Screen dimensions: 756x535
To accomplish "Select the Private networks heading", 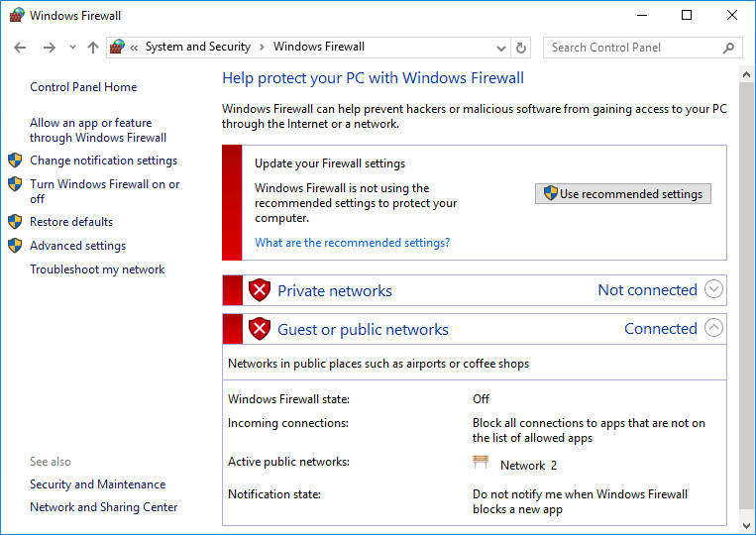I will tap(335, 290).
